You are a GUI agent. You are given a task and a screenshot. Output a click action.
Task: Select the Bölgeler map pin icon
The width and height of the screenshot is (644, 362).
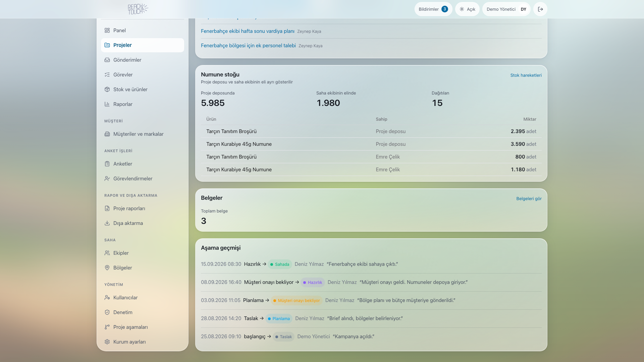coord(107,268)
